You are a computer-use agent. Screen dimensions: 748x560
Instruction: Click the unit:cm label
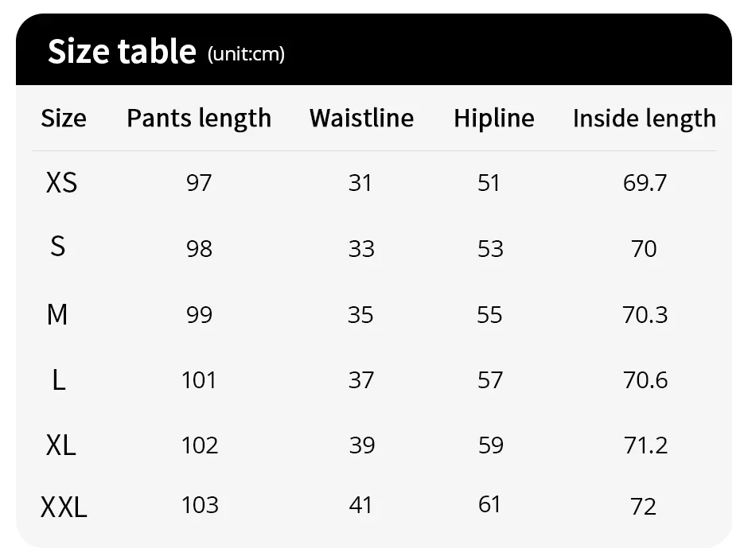(x=246, y=54)
